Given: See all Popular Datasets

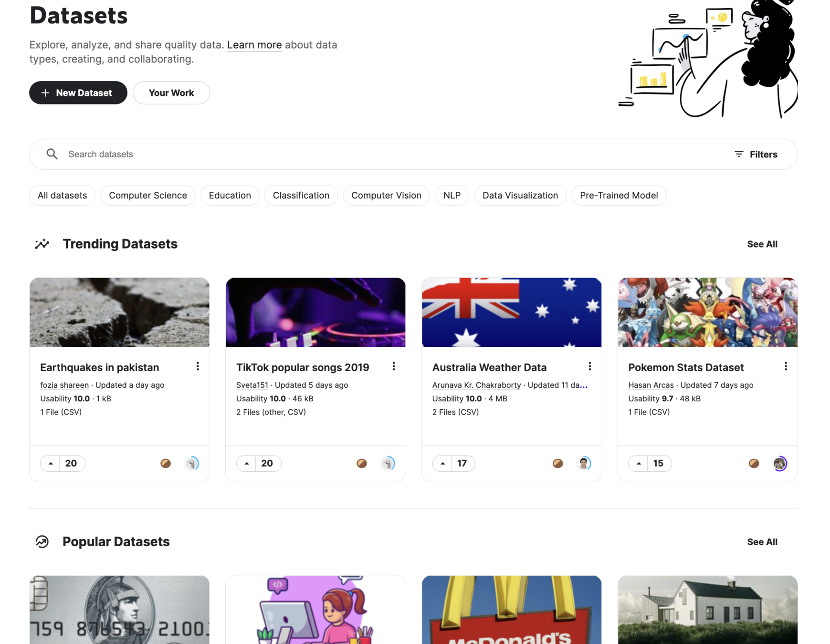Looking at the screenshot, I should [762, 541].
